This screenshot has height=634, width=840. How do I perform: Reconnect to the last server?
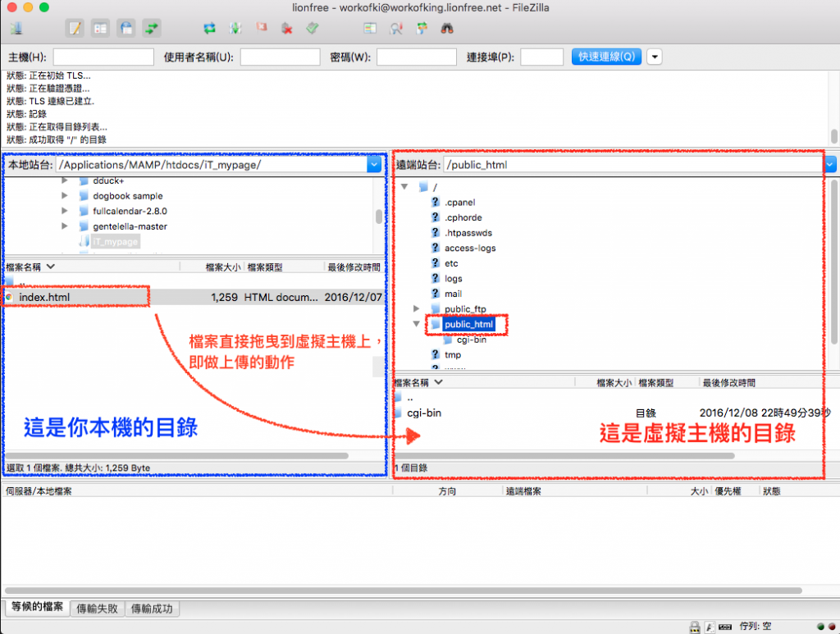click(313, 29)
